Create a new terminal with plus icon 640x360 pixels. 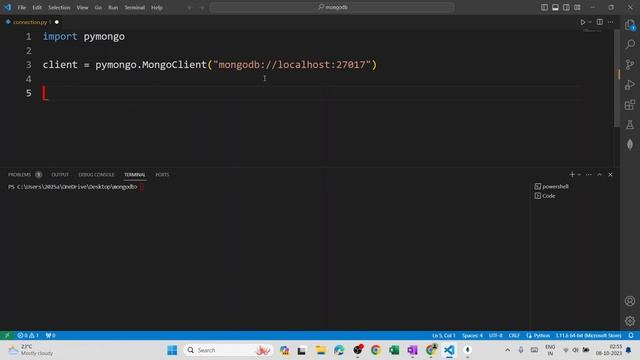coord(572,174)
